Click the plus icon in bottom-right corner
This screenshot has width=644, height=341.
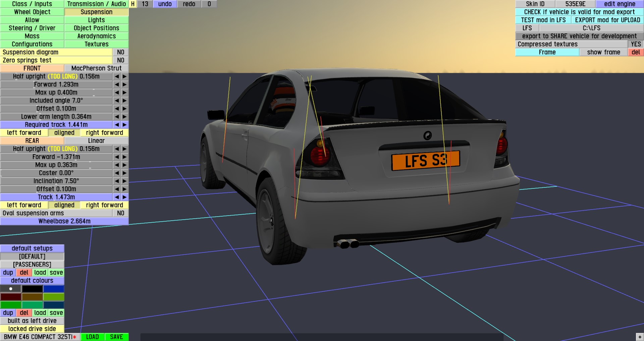(640, 337)
